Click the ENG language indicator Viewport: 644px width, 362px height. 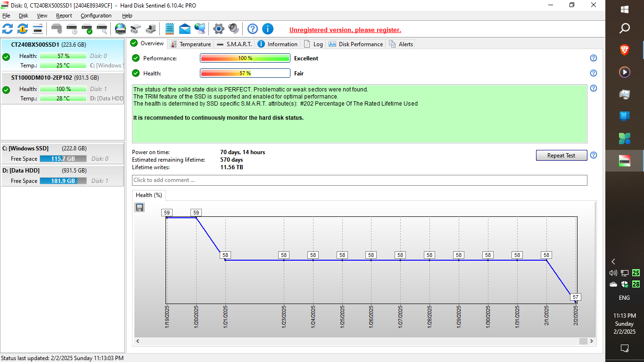(x=624, y=298)
